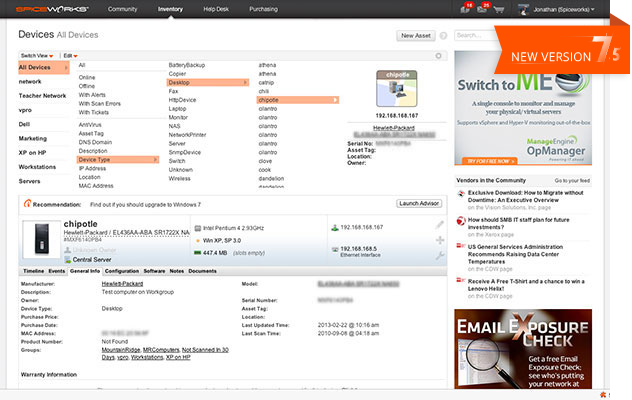Open the help question mark icon

point(443,36)
